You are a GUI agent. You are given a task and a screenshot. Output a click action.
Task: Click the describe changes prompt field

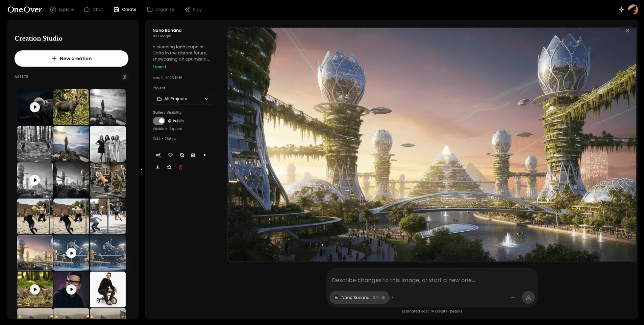coord(432,280)
